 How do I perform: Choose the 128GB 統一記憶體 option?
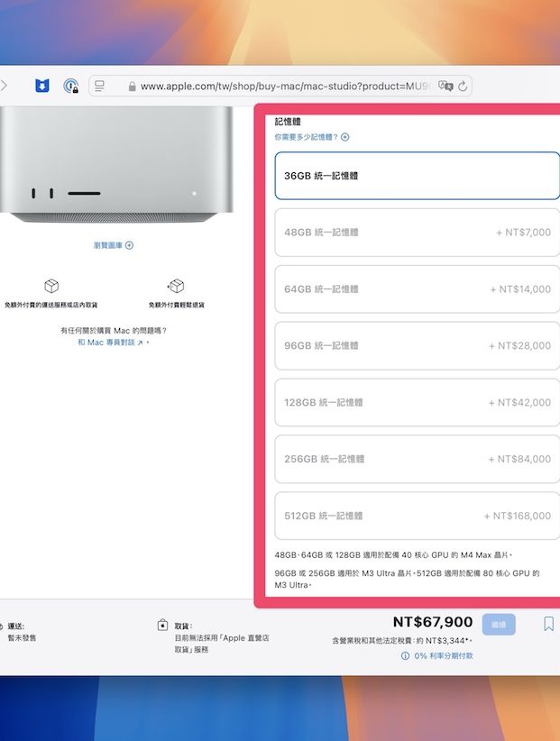point(417,403)
